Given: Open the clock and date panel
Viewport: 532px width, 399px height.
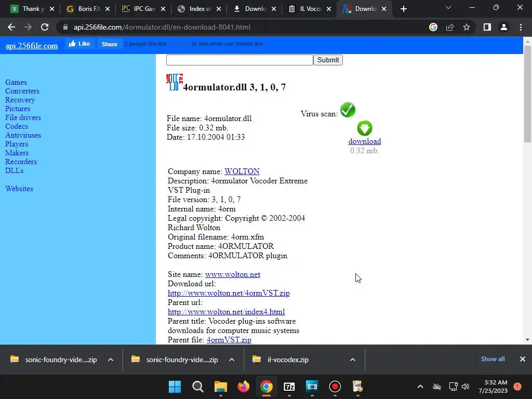Looking at the screenshot, I should point(493,387).
